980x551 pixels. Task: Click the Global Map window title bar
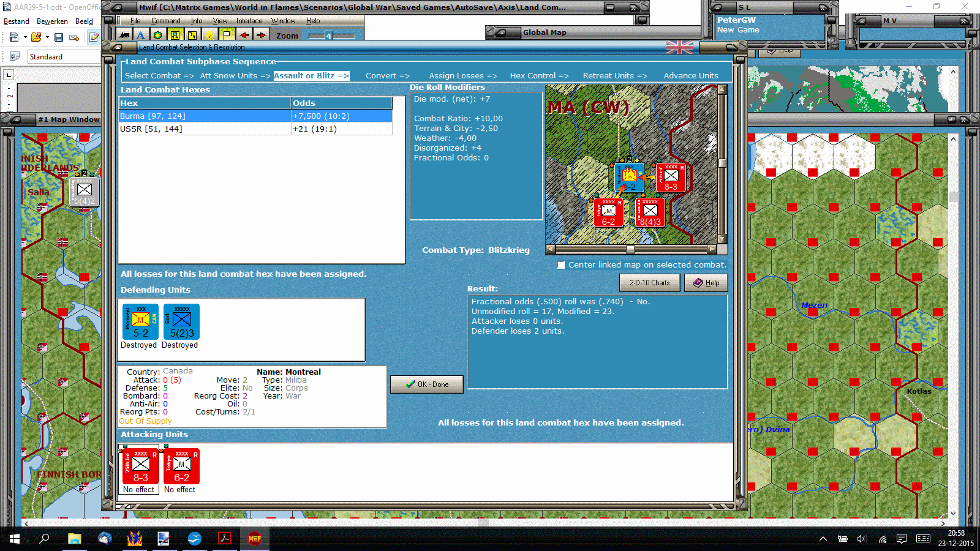(x=594, y=32)
